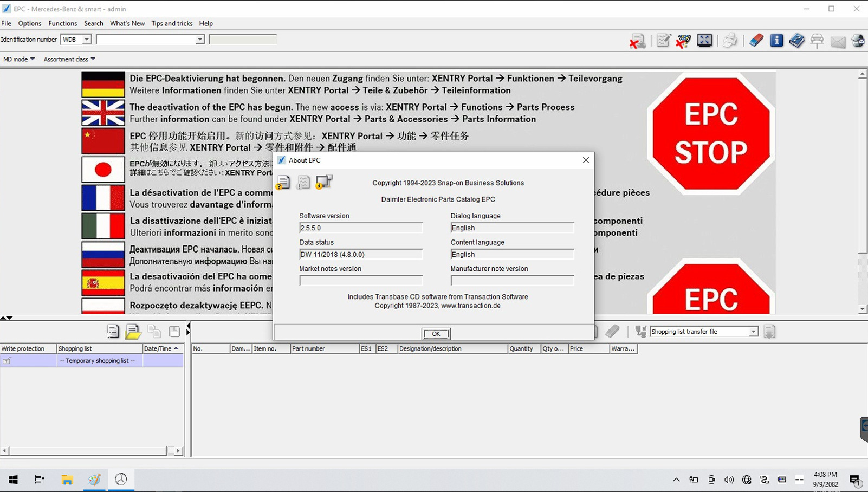Click the eraser icon in the toolbar
This screenshot has width=868, height=492.
(x=756, y=40)
